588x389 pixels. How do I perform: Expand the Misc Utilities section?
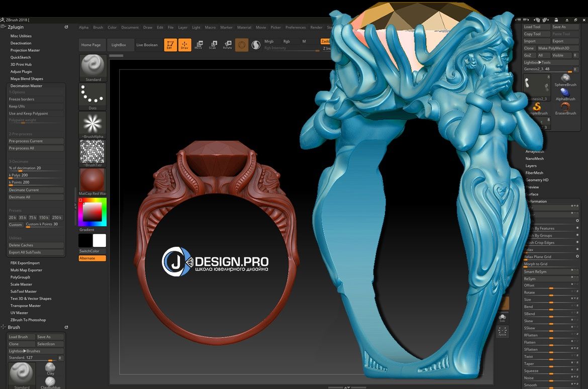tap(21, 36)
